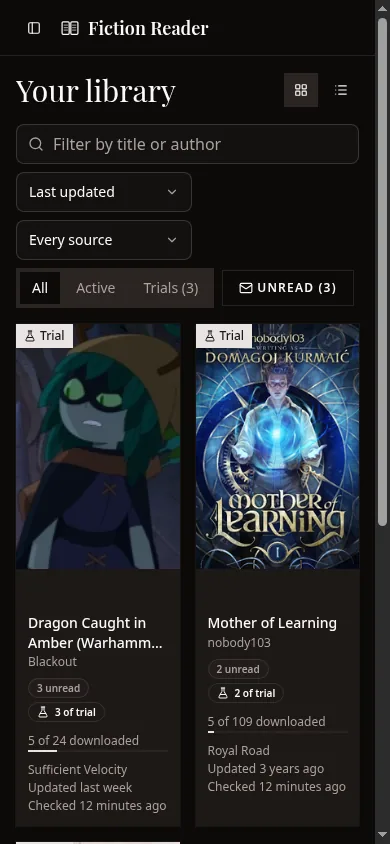Open the Dragon Caught in Amber title
390x844 pixels.
pyautogui.click(x=96, y=633)
